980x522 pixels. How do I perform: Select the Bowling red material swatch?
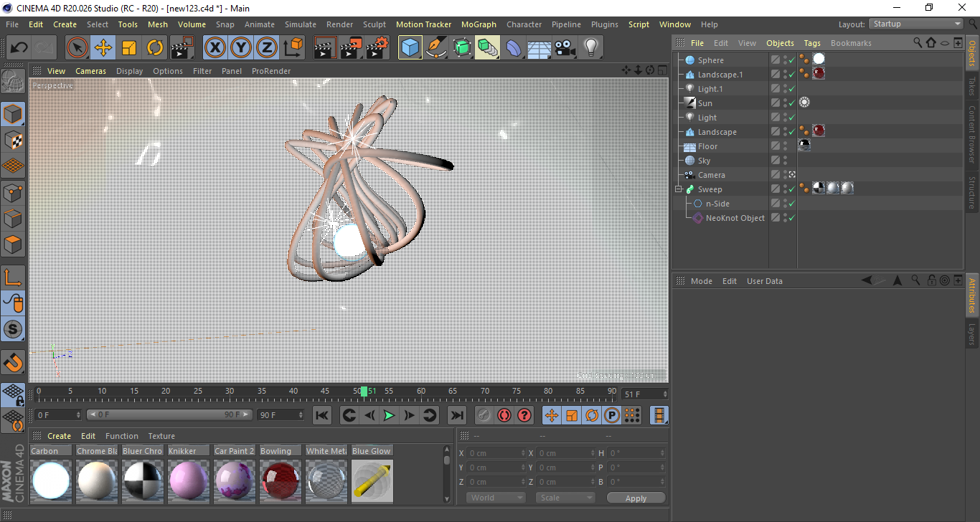[280, 480]
